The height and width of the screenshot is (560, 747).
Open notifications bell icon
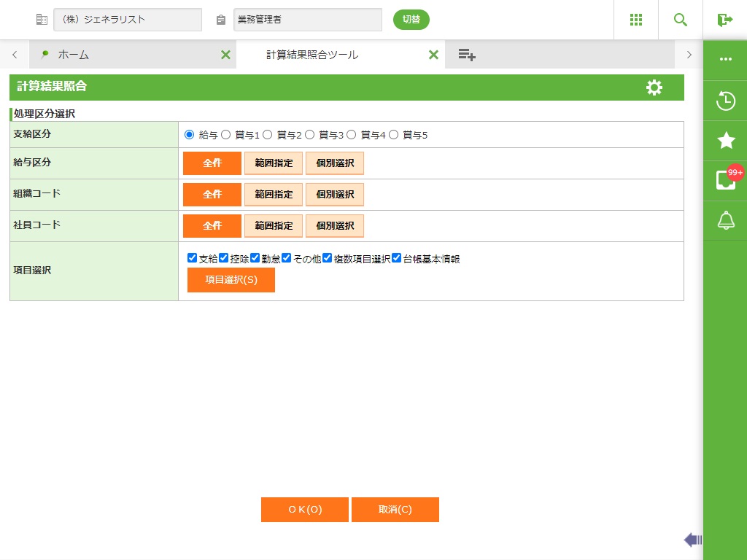point(725,220)
